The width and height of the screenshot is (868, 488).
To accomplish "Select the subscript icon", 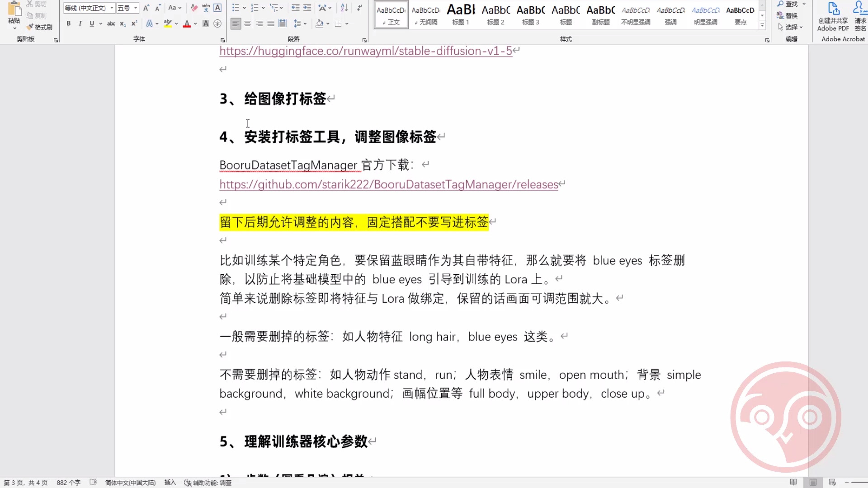I will 122,23.
